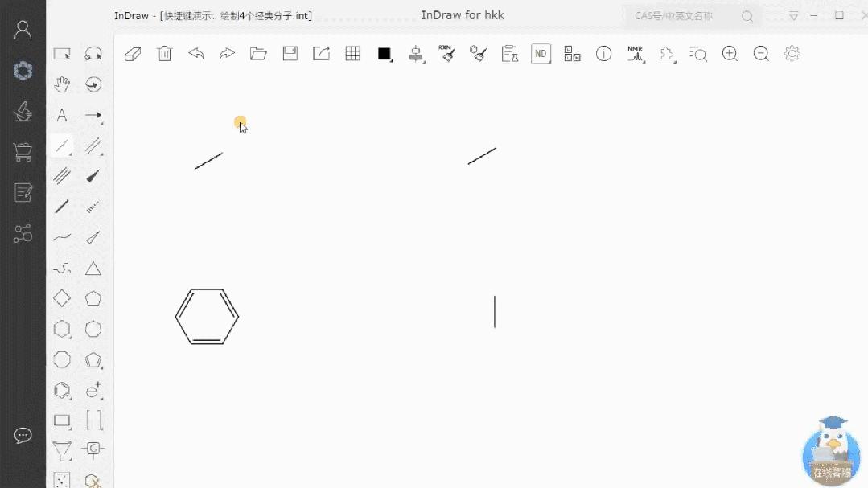Select the solid wedge bond tool
Screen dimensions: 868x488
pyautogui.click(x=93, y=175)
